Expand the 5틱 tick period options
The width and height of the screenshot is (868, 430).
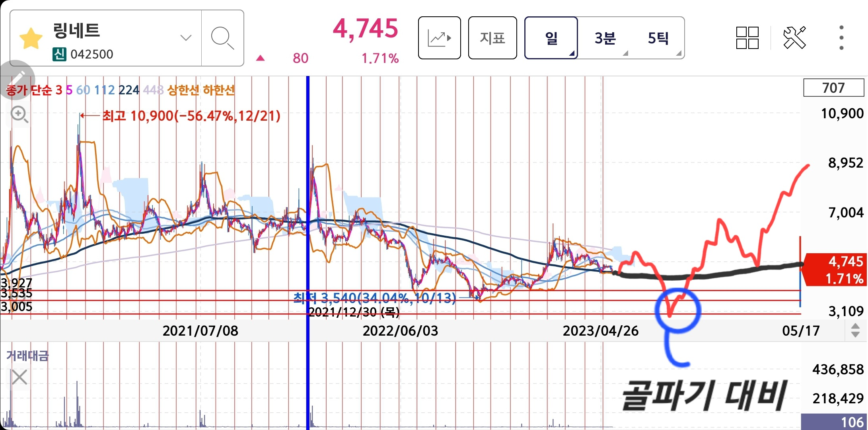[658, 38]
